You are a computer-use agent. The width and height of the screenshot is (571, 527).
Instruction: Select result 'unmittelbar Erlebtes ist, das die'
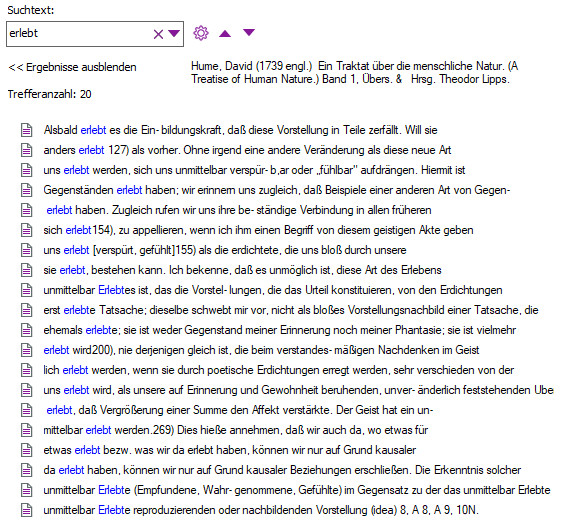[273, 290]
